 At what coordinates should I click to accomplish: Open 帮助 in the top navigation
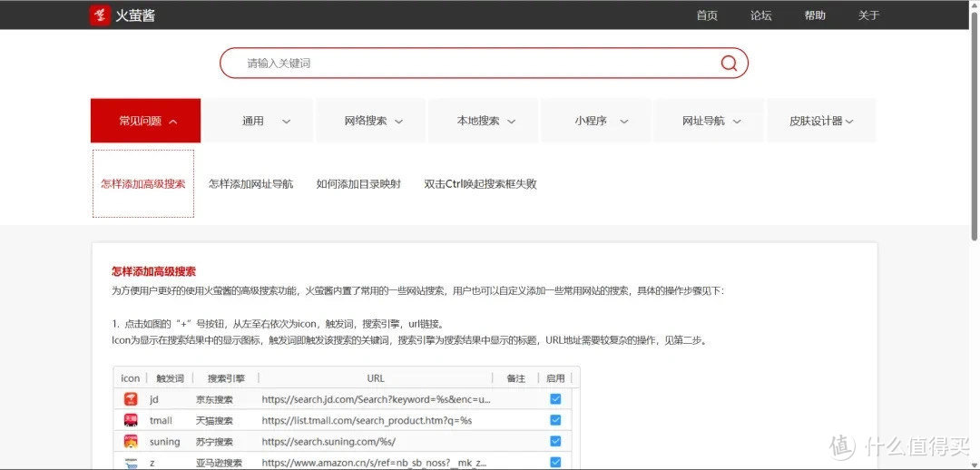click(x=814, y=15)
